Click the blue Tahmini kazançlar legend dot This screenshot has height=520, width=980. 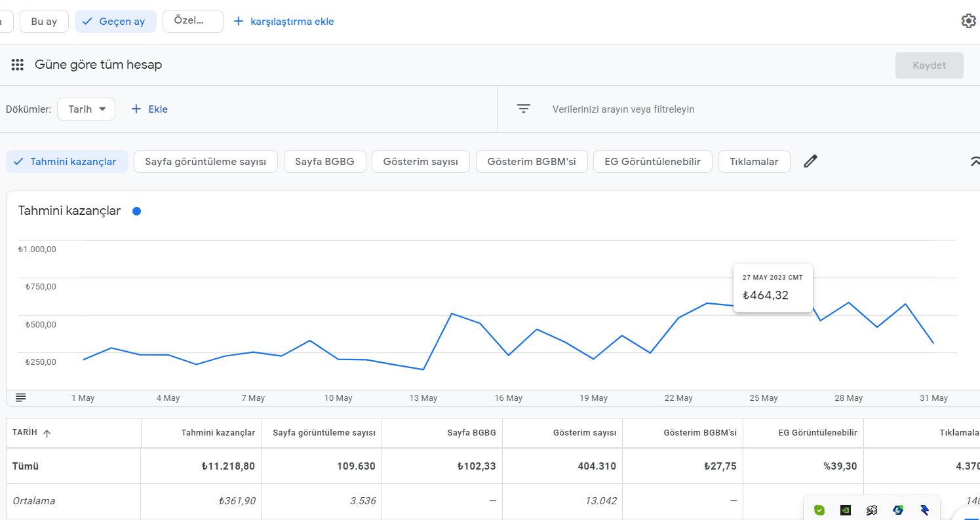coord(136,211)
